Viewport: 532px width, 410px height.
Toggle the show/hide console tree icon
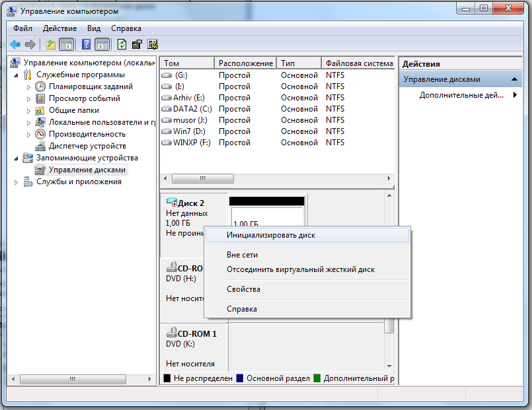pyautogui.click(x=67, y=44)
